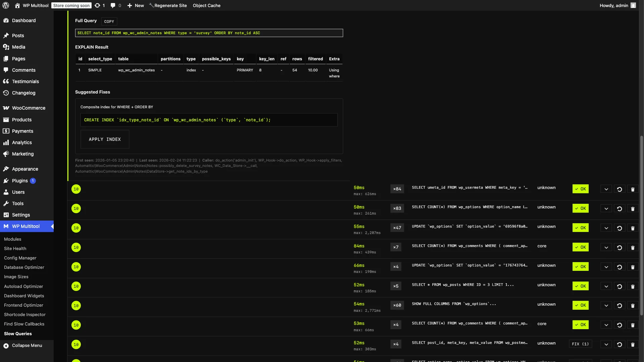
Task: Select Find Slow Callbacks submenu item
Action: pos(24,324)
